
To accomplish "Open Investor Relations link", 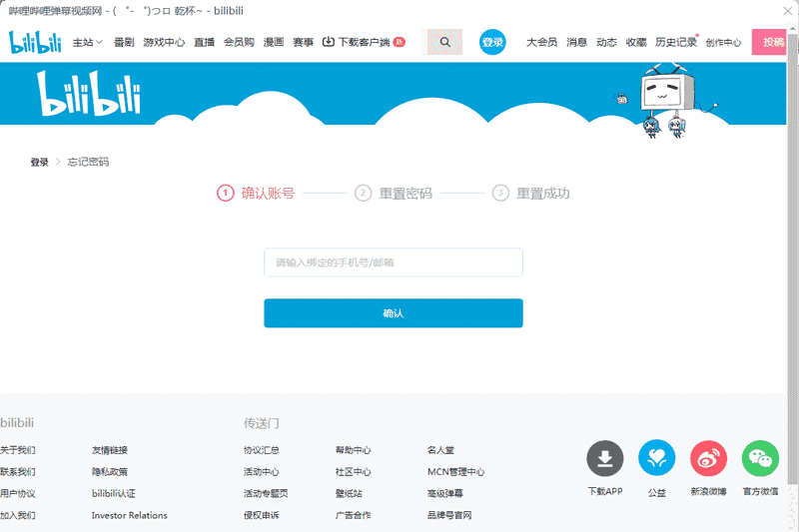I will click(x=130, y=515).
